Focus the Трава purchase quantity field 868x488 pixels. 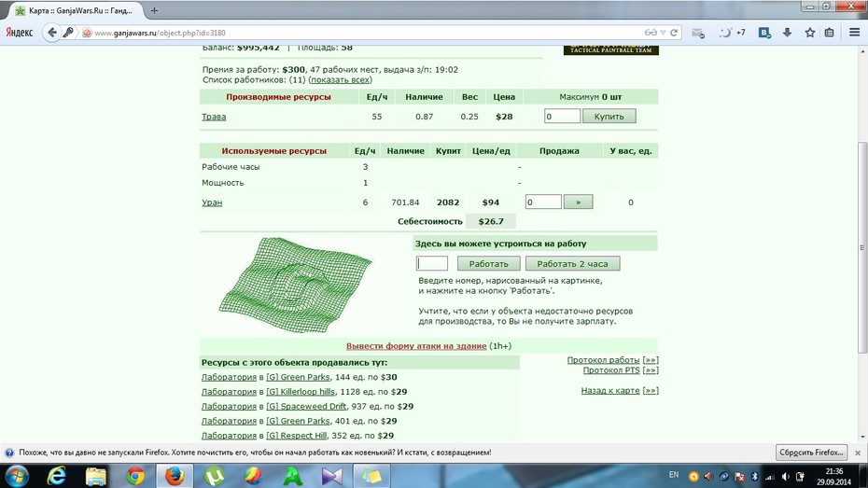pyautogui.click(x=562, y=117)
